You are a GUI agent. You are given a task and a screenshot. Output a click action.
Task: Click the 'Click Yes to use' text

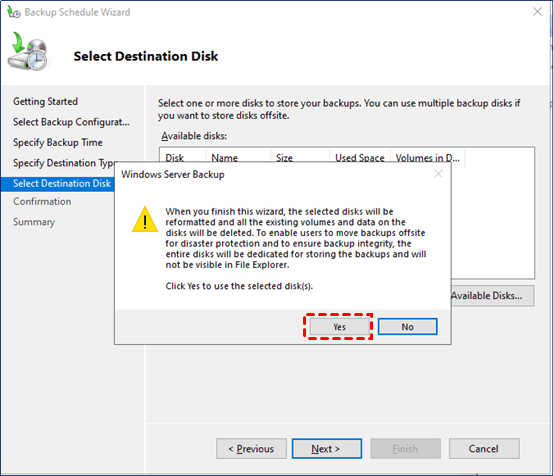239,286
